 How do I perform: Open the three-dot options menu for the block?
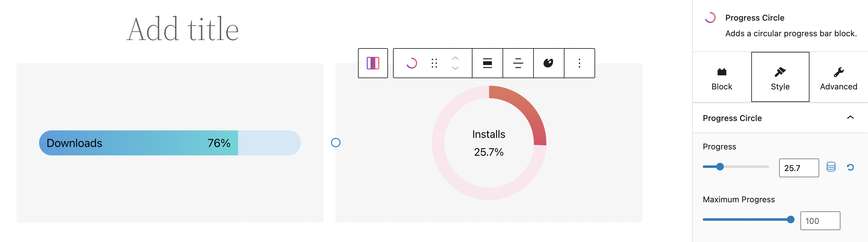(579, 63)
